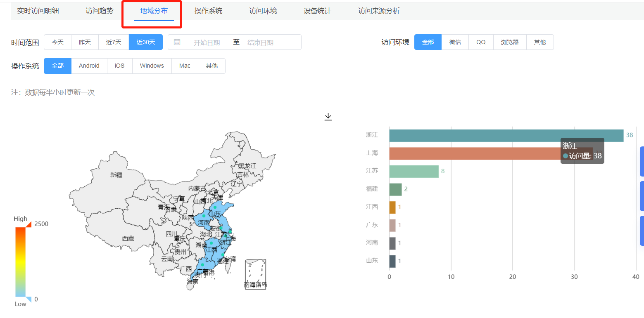Filter access environment by 浏览器

click(x=509, y=42)
